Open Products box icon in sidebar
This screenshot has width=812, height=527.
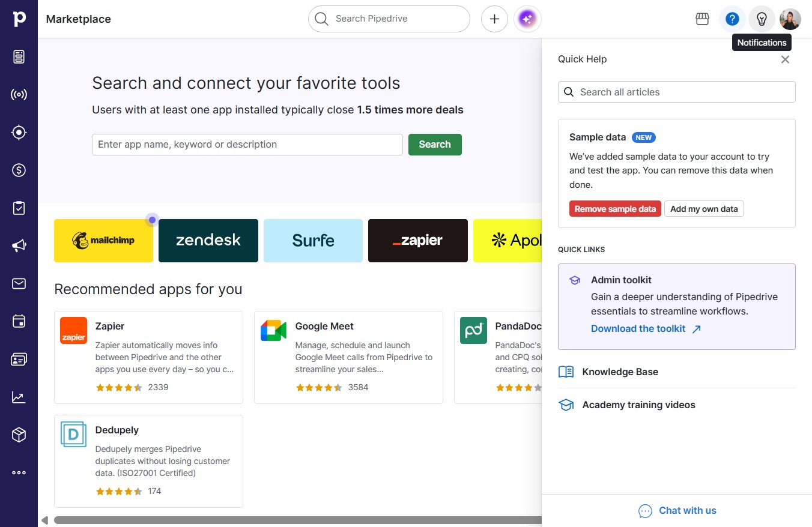point(19,435)
